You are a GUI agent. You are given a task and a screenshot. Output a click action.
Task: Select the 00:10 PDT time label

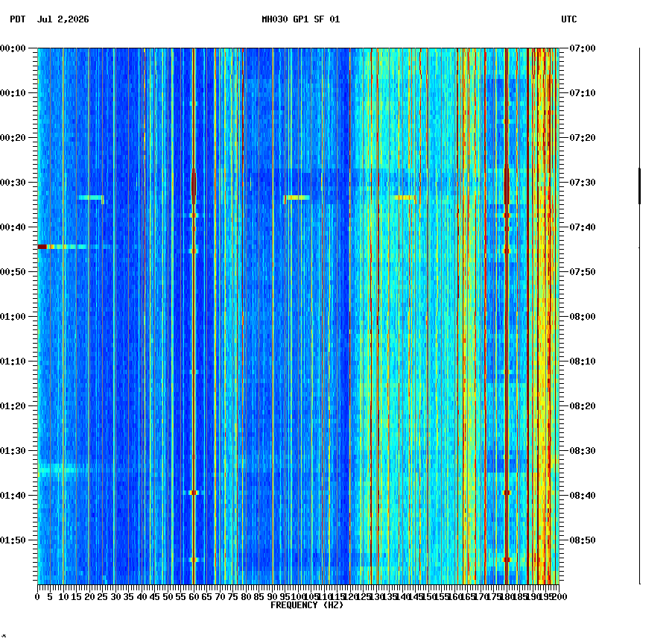click(13, 93)
